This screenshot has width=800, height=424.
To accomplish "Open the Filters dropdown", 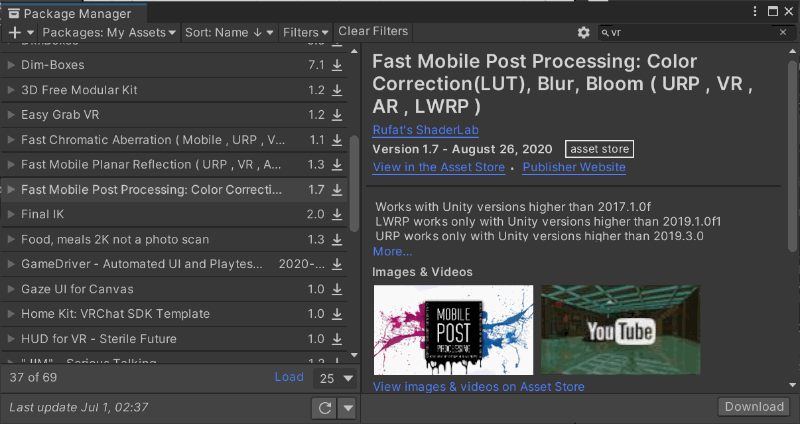I will 305,32.
